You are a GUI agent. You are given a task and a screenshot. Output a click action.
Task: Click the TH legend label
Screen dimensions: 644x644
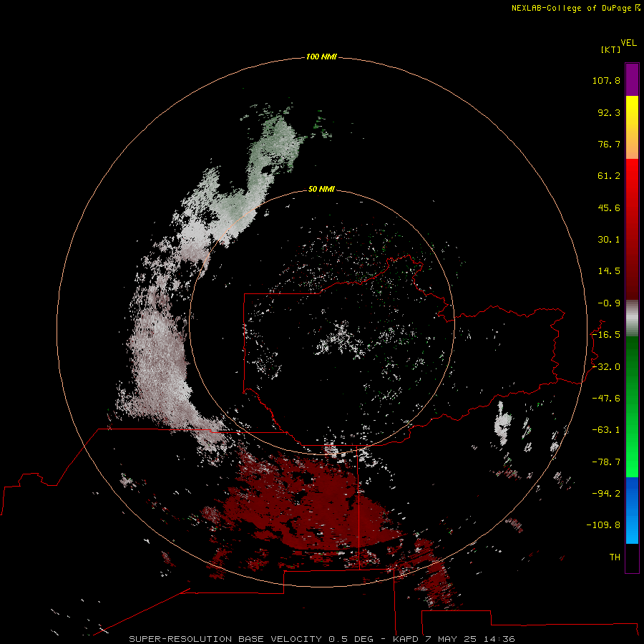[615, 557]
